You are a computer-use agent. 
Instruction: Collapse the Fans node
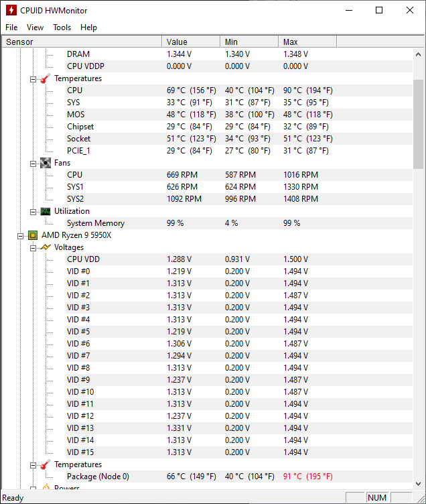tap(33, 164)
